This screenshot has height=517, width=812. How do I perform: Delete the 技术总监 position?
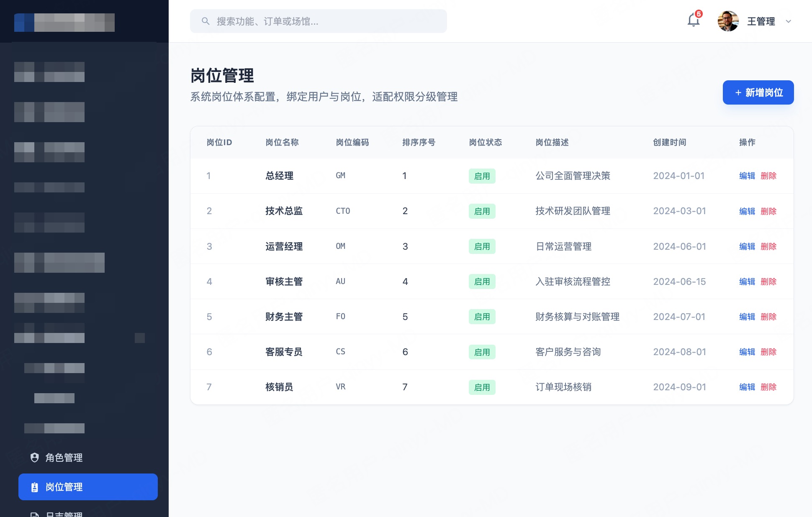(768, 211)
